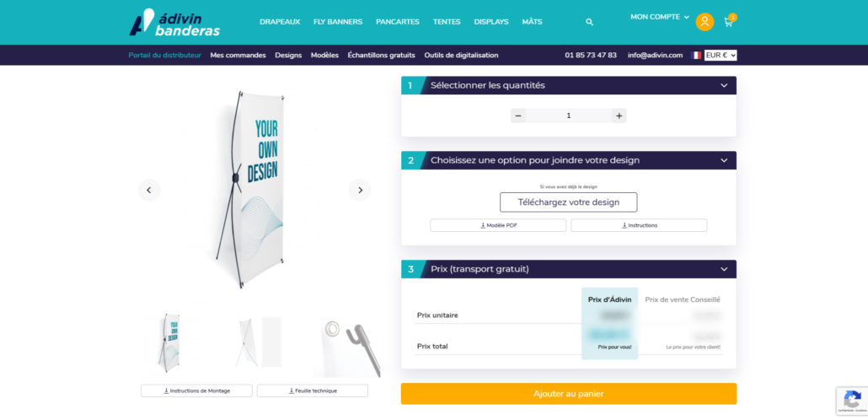
Task: Show previous product image arrow
Action: pyautogui.click(x=149, y=190)
